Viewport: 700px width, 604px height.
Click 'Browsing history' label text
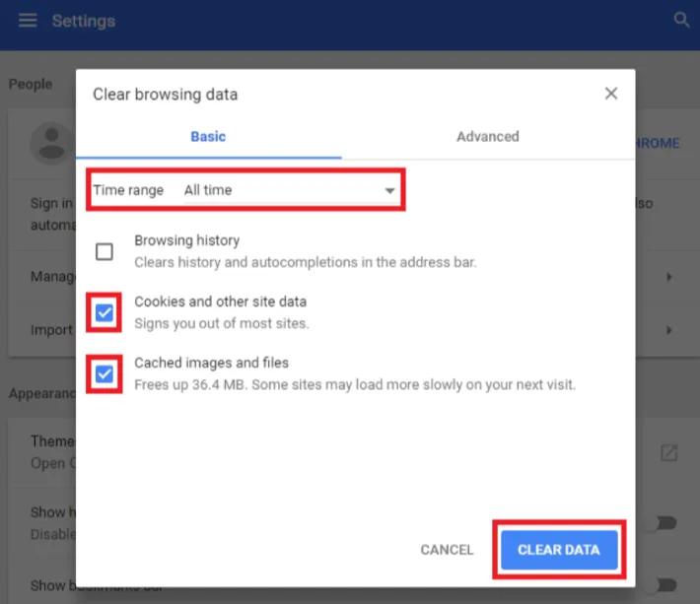pos(187,240)
